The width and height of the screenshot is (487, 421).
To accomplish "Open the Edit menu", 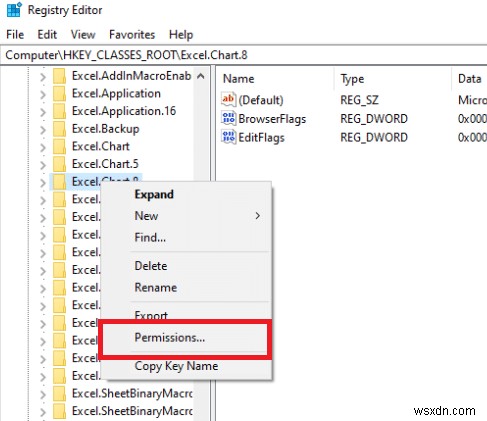I will [47, 35].
